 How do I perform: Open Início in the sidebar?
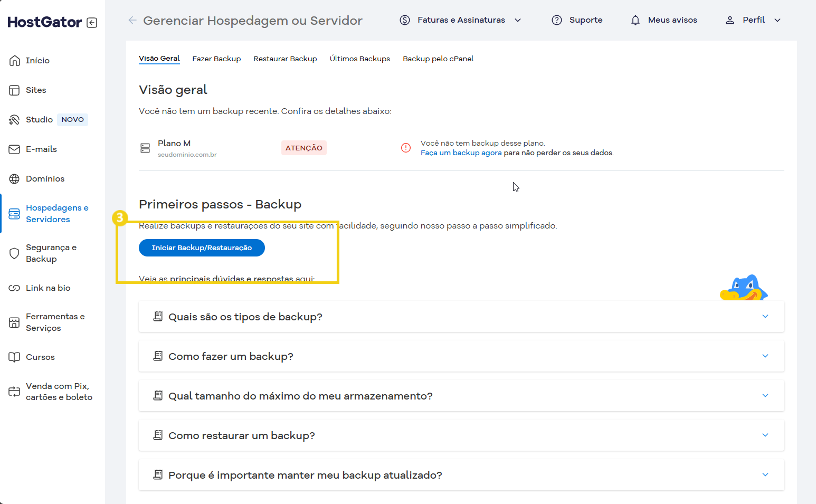[37, 61]
